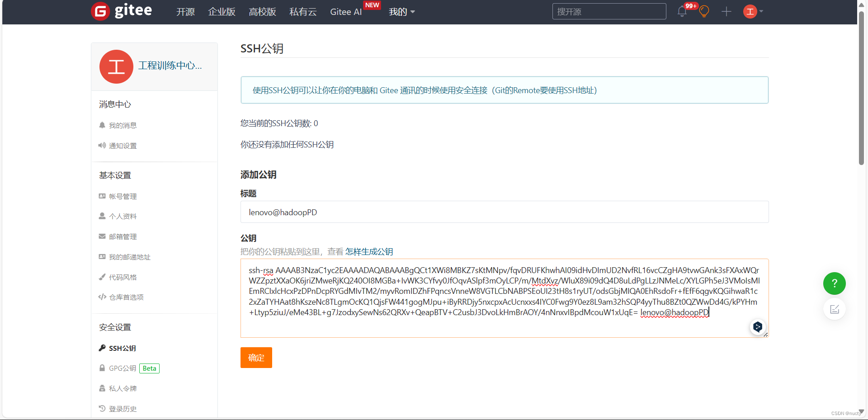Select SSH公钥 in security settings
868x420 pixels.
click(122, 348)
